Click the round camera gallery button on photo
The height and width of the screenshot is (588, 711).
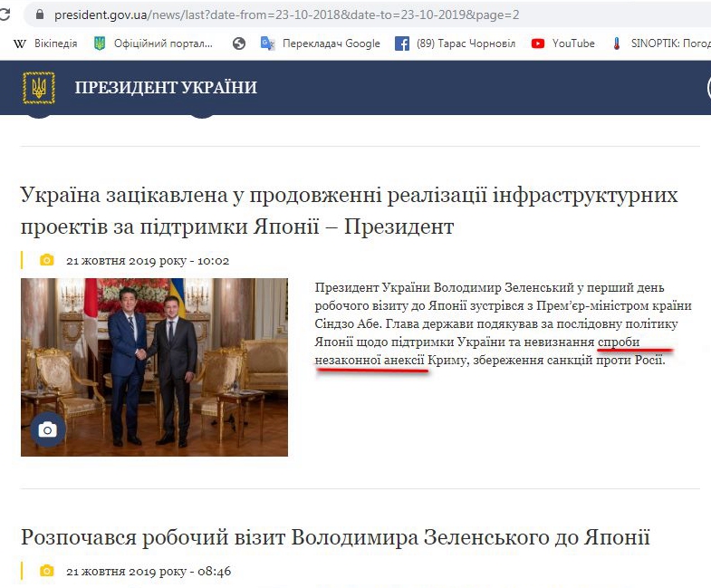pos(48,429)
